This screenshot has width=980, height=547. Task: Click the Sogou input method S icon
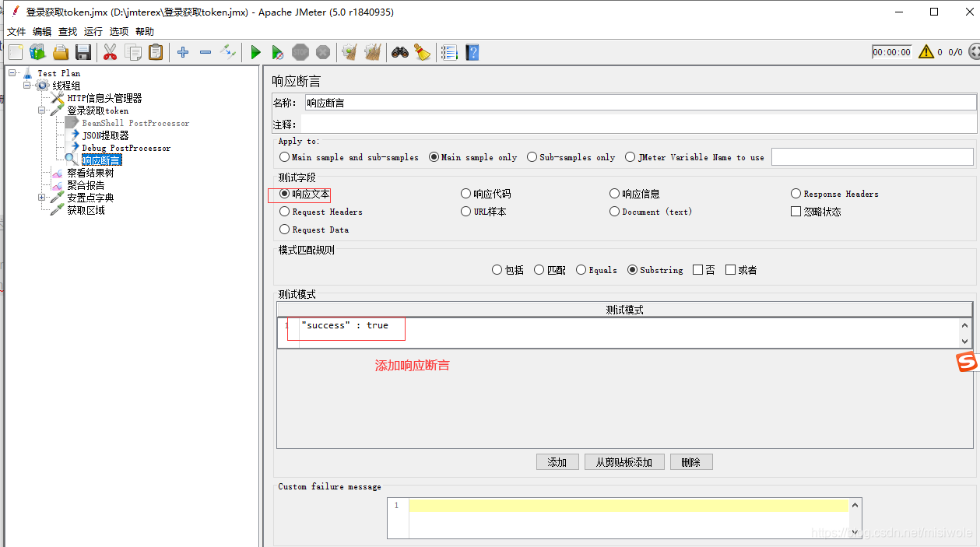point(967,362)
